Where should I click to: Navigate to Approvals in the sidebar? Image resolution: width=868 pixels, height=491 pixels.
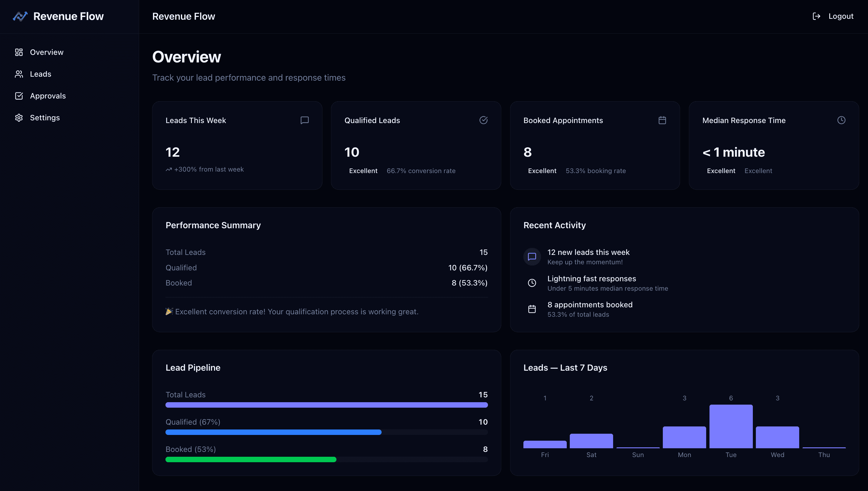(x=48, y=96)
